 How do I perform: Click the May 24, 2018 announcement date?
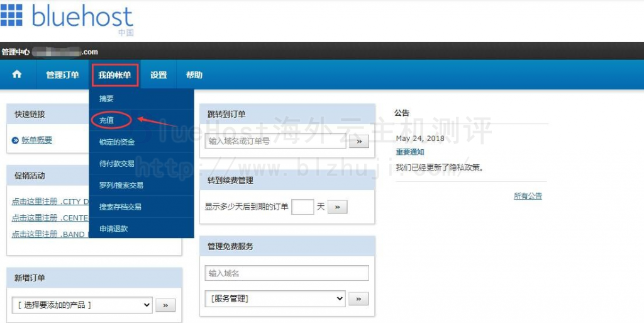click(420, 139)
